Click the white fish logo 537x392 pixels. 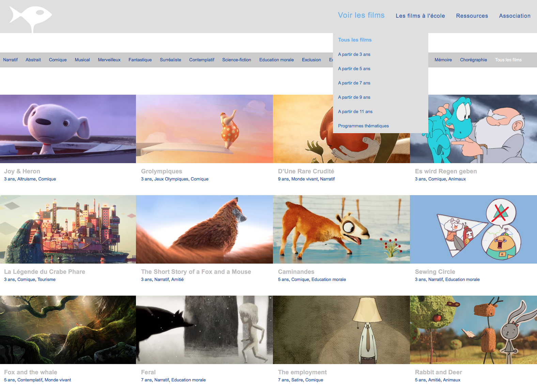31,18
